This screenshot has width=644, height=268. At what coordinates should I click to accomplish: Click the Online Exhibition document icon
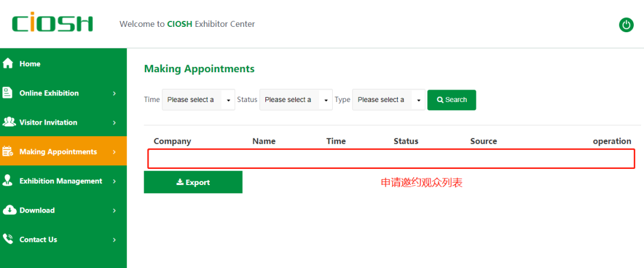[8, 93]
